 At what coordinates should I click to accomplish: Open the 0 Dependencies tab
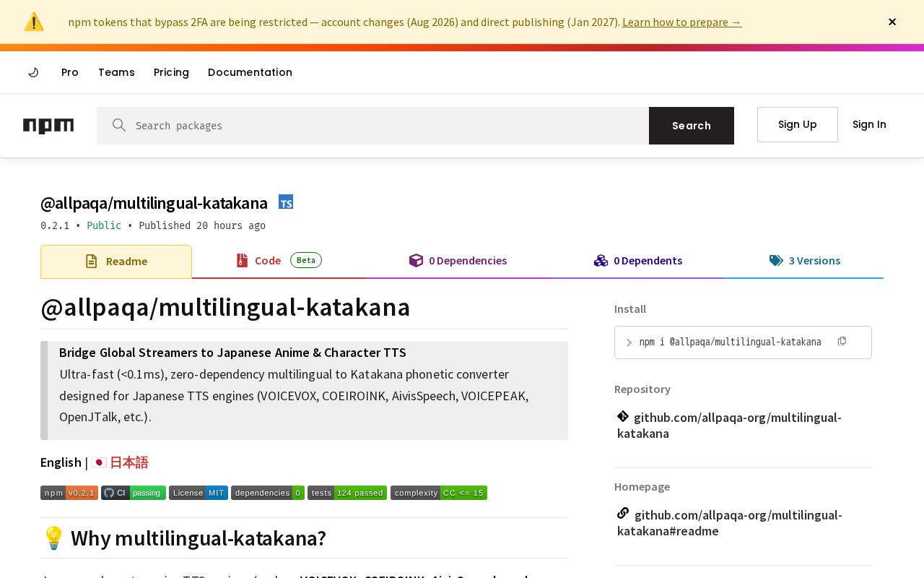(x=458, y=261)
